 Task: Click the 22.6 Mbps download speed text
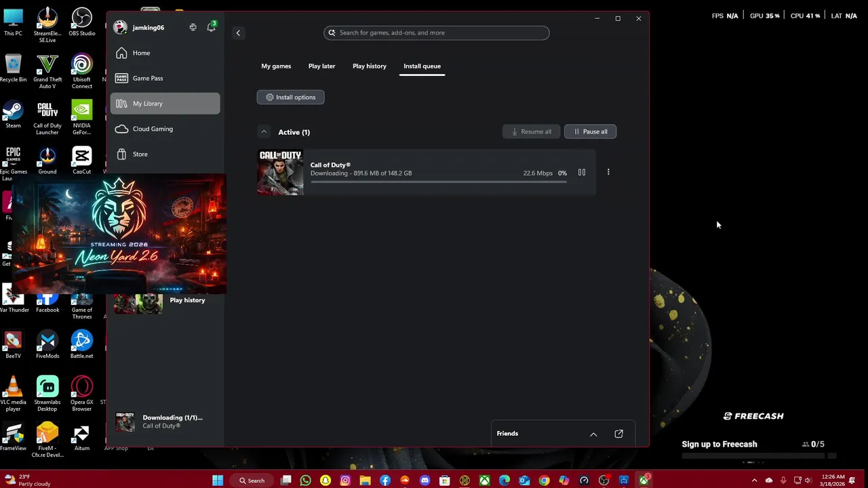coord(538,173)
